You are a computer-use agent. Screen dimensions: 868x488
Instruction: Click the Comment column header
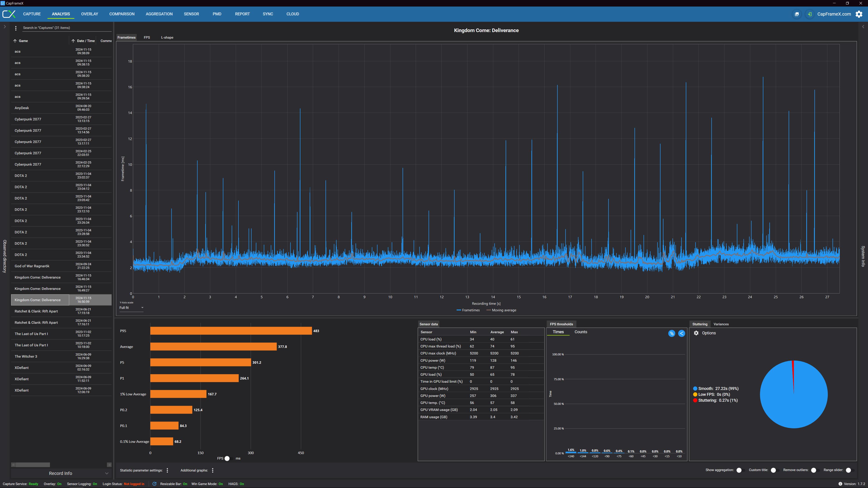(x=106, y=41)
